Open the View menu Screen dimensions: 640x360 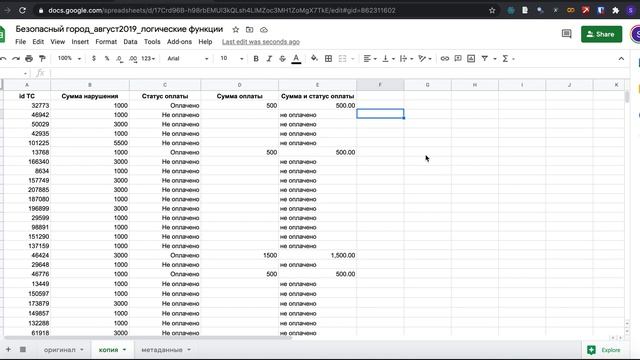pos(58,42)
